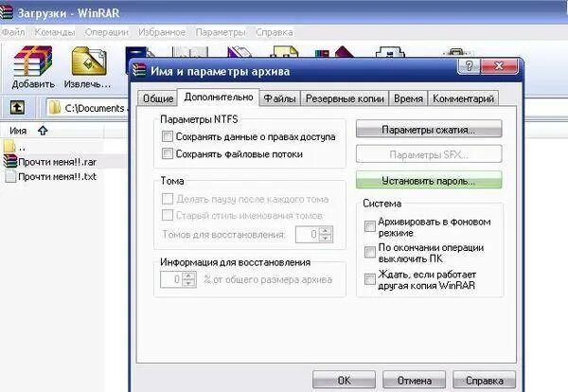Viewport: 568px width, 392px height.
Task: Switch to the Резервные копии tab
Action: [x=345, y=98]
